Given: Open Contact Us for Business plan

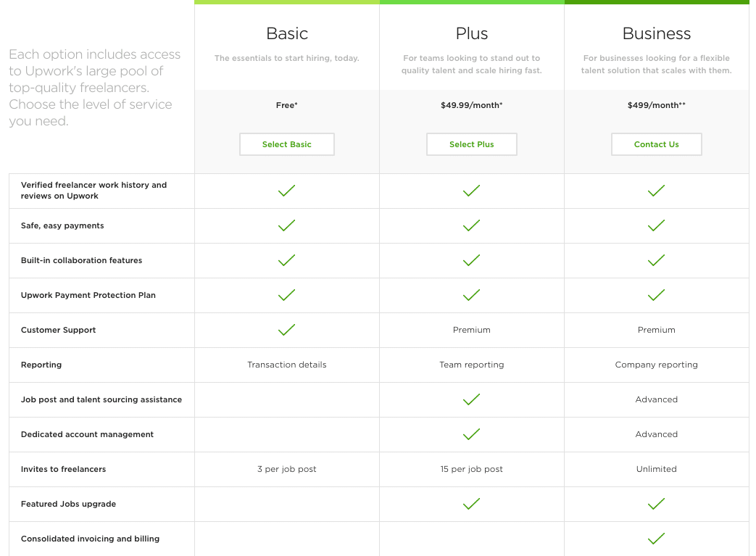Looking at the screenshot, I should 656,144.
